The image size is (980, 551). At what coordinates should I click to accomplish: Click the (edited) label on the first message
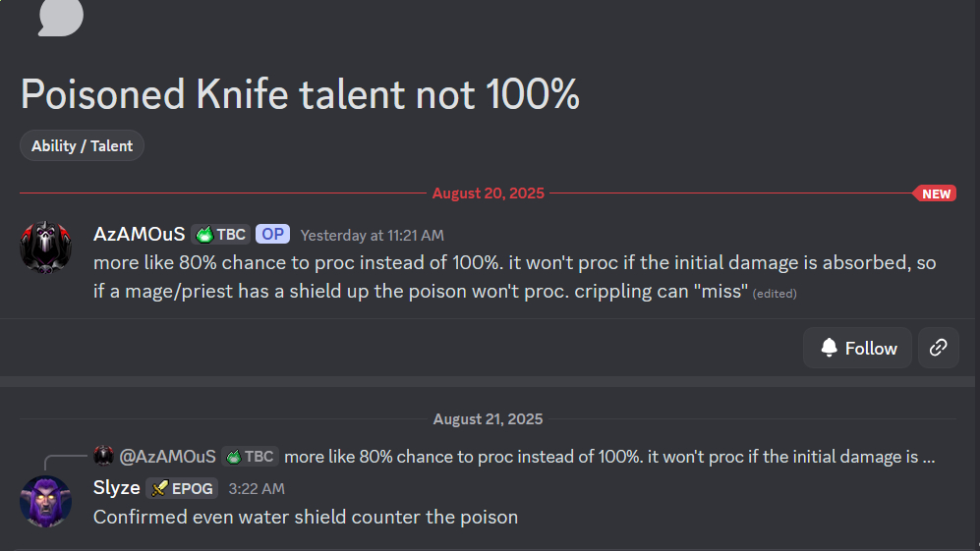(x=775, y=293)
